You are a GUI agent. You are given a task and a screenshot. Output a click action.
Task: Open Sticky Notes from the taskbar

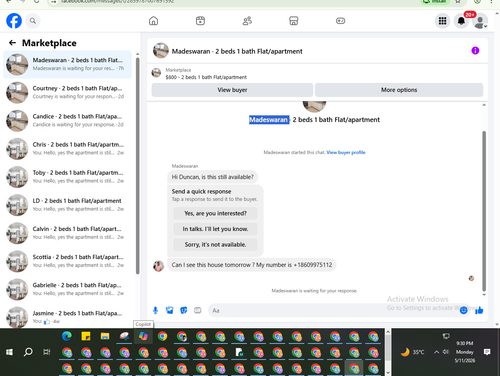(86, 336)
